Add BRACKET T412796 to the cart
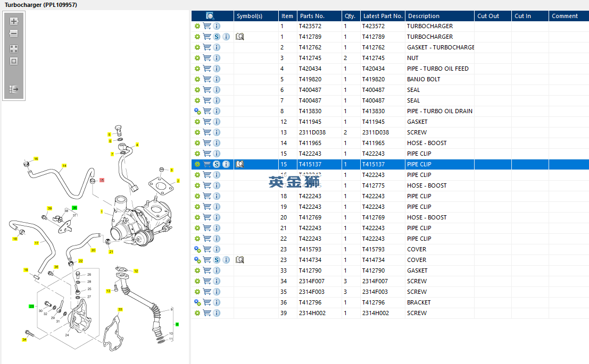This screenshot has height=364, width=589. (207, 302)
